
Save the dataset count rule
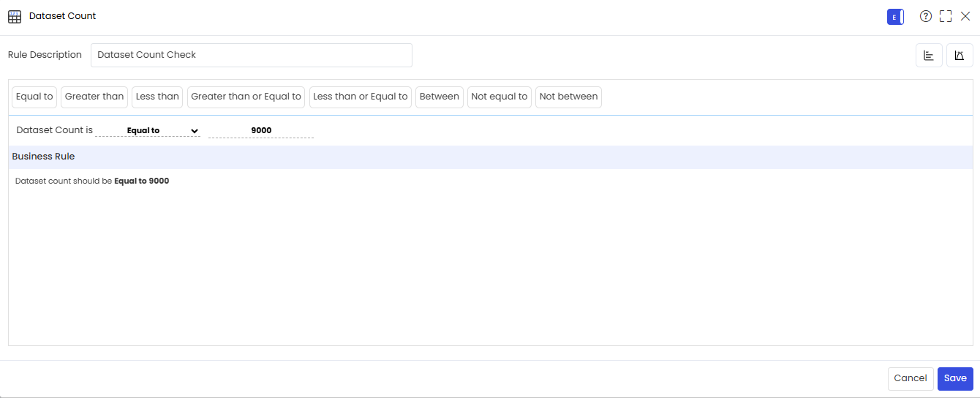coord(955,378)
